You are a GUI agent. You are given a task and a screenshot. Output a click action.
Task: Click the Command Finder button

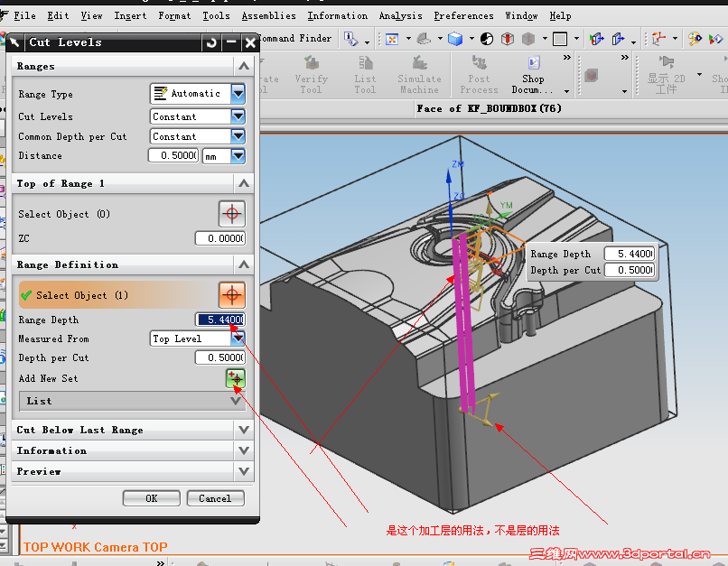point(295,39)
